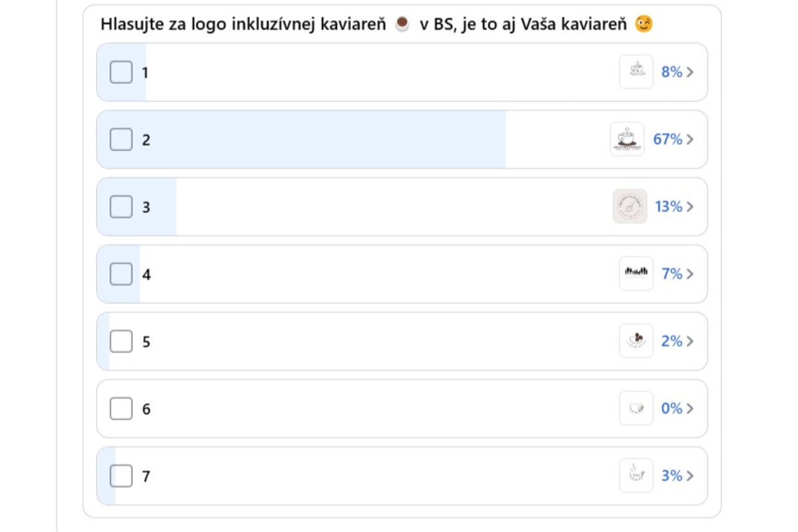Show voters for the 7% result
The height and width of the screenshot is (532, 798).
[x=690, y=273]
